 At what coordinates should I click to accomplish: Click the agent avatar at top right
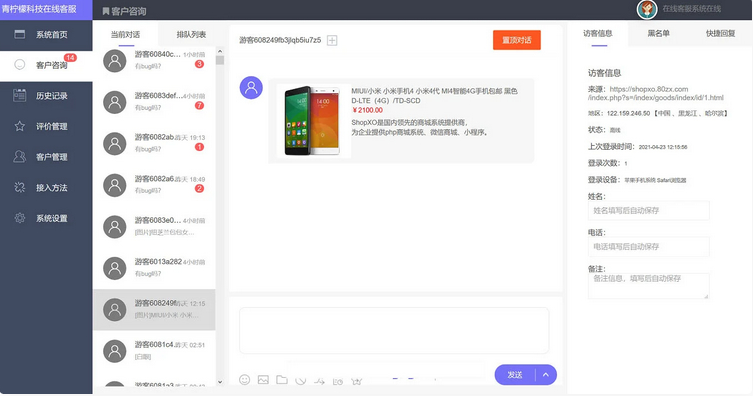647,9
